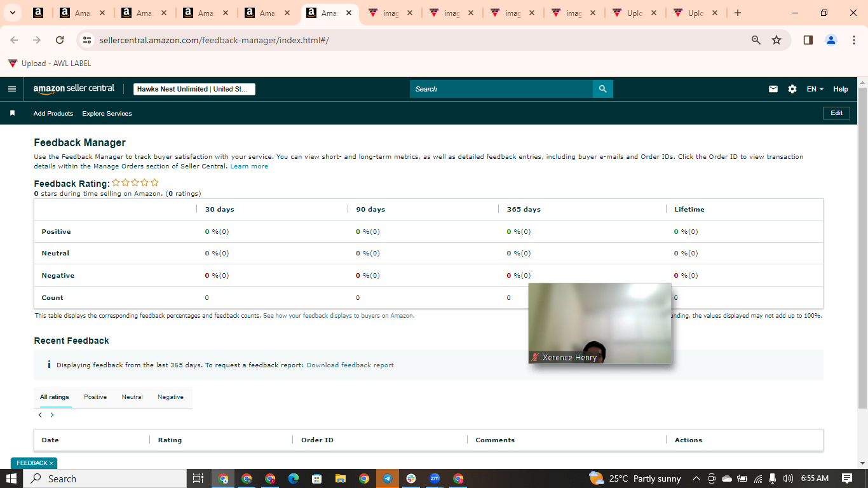Open Chrome's tab search dropdown

(x=12, y=13)
